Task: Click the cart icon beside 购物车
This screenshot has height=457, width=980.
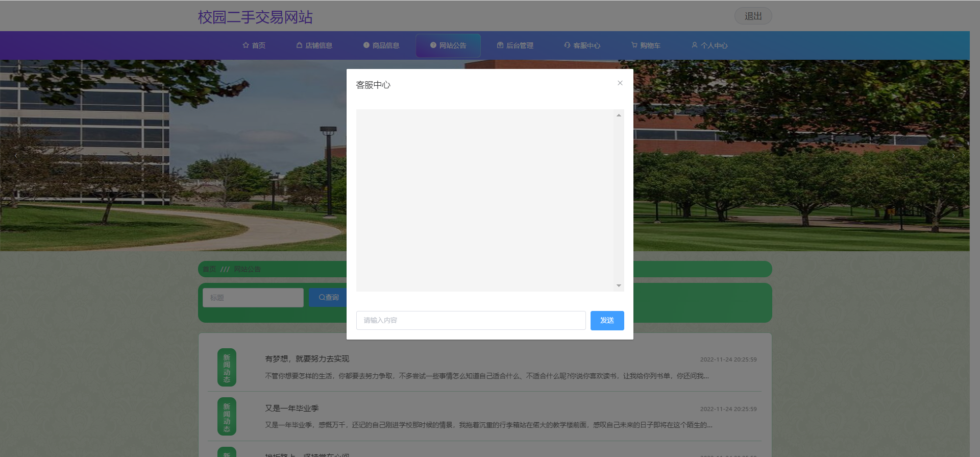Action: click(x=634, y=45)
